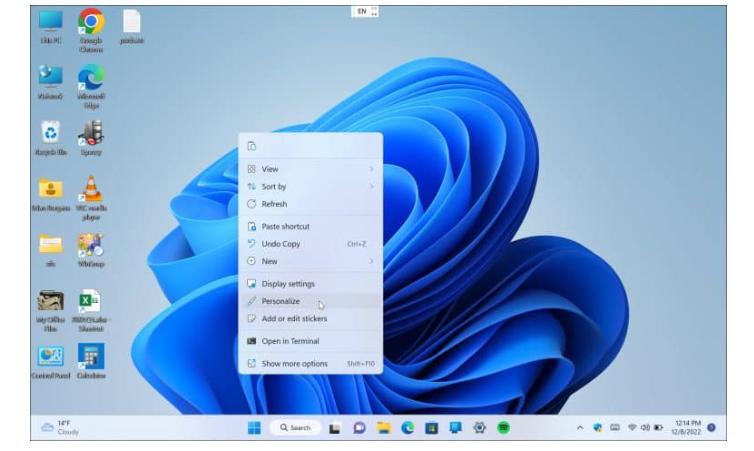Launch VLC media player shortcut
Screen dimensions: 754x451
(x=91, y=198)
